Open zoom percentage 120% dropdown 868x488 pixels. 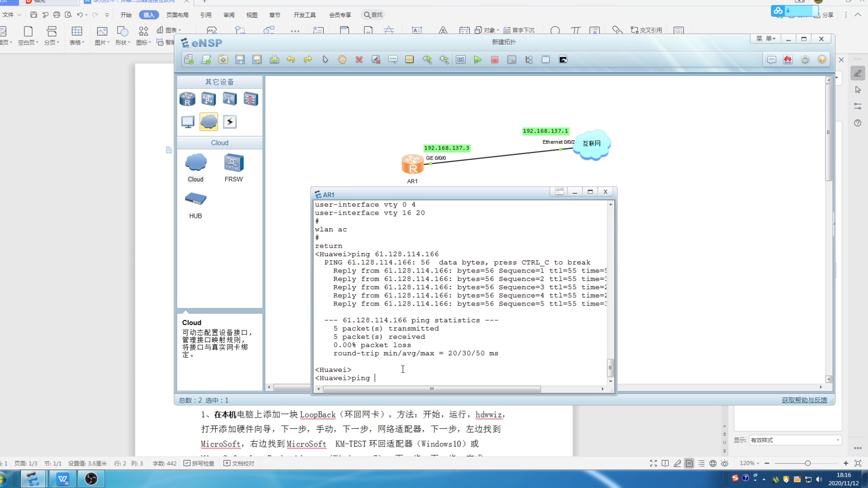[x=750, y=463]
